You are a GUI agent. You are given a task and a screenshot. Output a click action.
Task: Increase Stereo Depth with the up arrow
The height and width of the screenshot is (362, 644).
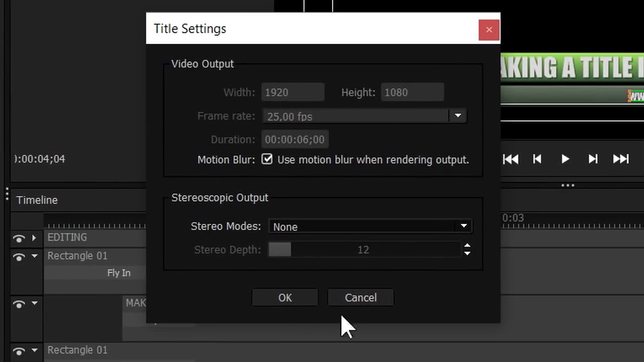pyautogui.click(x=467, y=246)
